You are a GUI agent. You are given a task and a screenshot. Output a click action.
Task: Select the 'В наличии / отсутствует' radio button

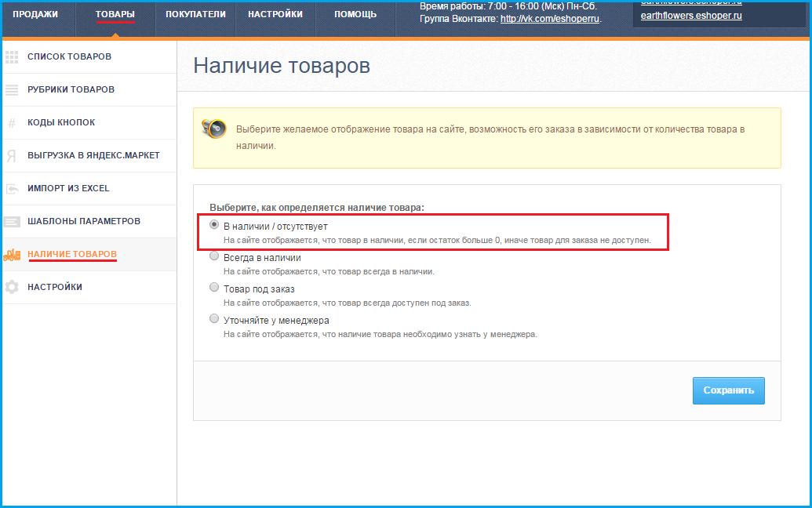(x=214, y=224)
